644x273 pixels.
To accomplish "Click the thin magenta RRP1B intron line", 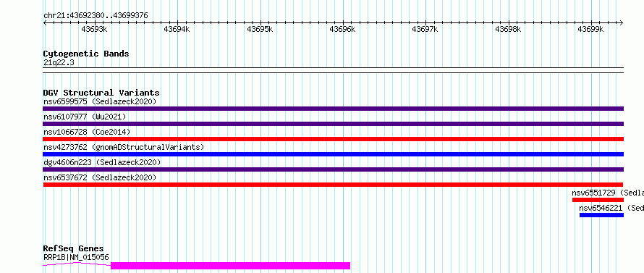I will tap(77, 264).
